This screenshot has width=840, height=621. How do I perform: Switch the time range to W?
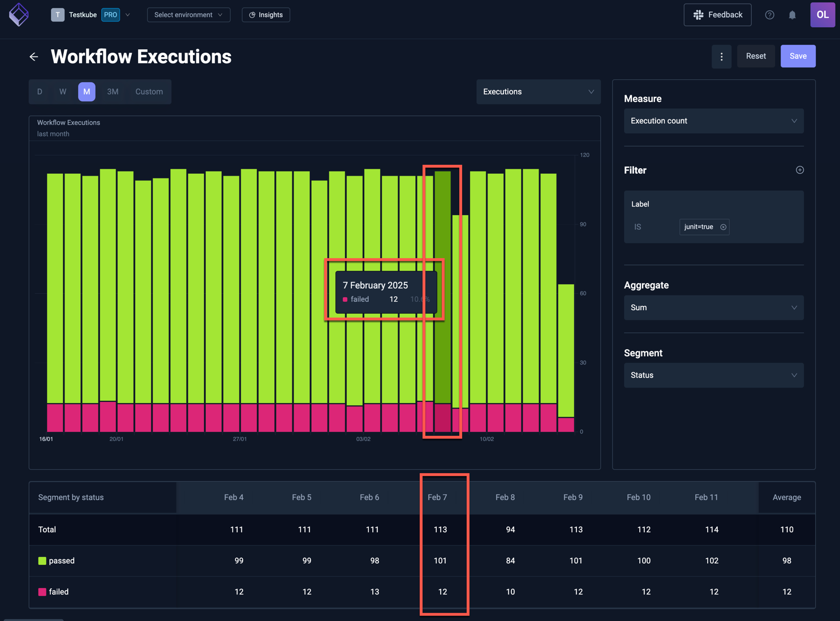[x=63, y=91]
